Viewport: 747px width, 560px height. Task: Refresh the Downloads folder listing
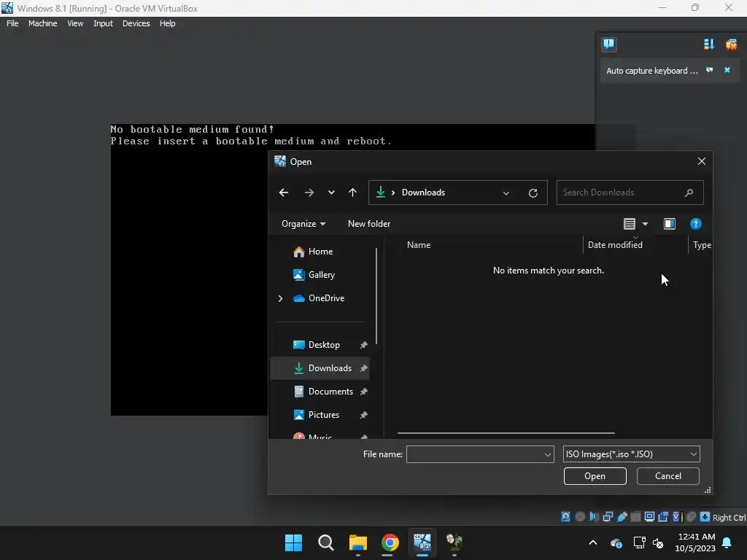[x=533, y=192]
